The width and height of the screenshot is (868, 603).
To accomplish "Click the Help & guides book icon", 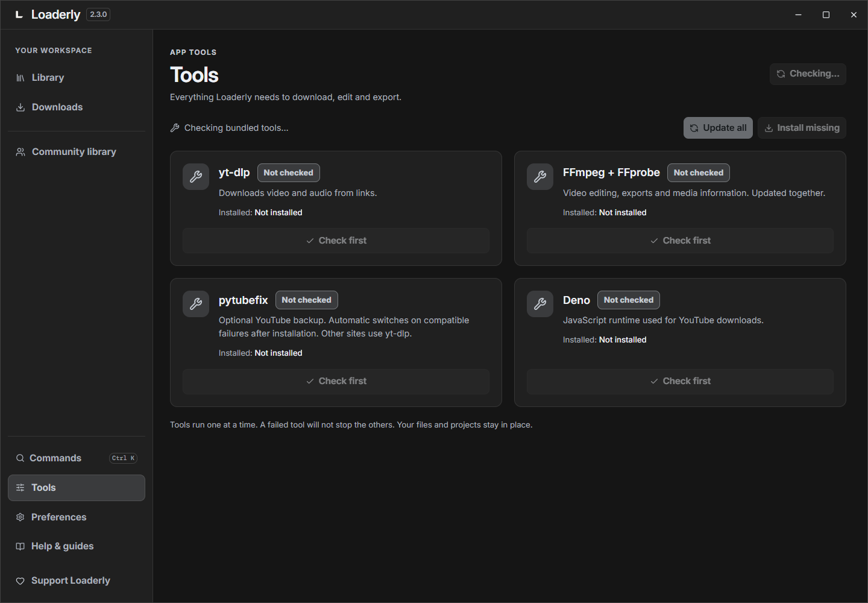I will (20, 546).
